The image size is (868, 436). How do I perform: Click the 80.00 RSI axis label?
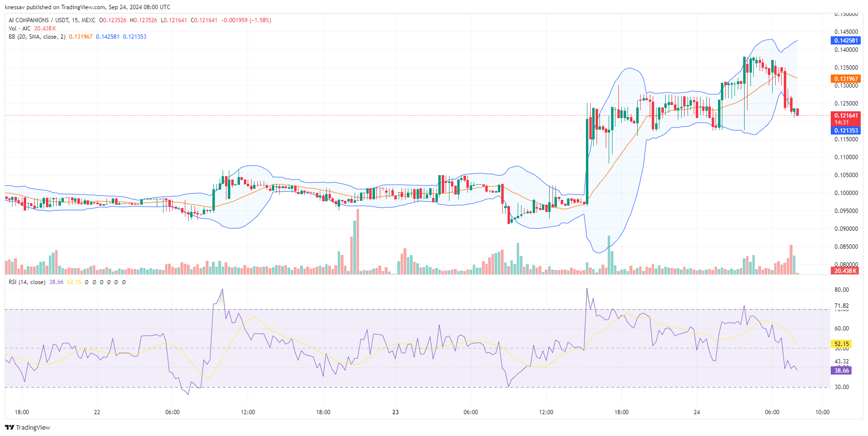click(x=842, y=290)
